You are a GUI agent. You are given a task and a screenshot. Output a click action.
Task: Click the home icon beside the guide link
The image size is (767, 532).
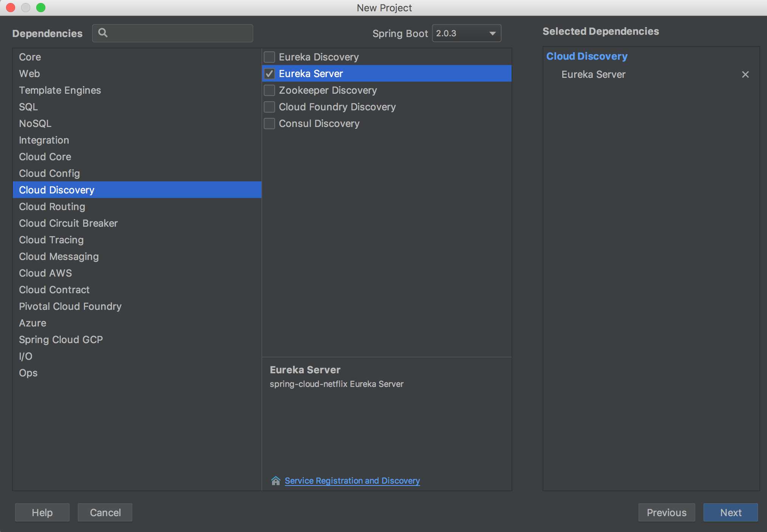pos(276,481)
